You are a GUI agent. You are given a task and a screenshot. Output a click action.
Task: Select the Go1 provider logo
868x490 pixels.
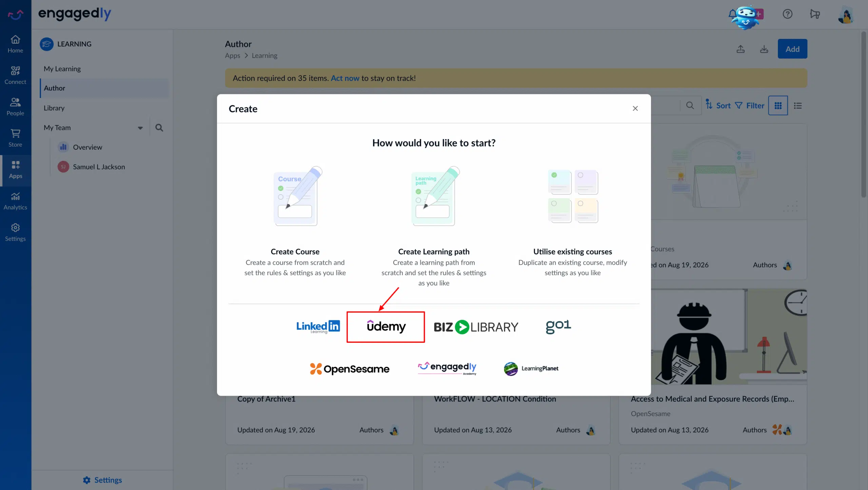[558, 326]
